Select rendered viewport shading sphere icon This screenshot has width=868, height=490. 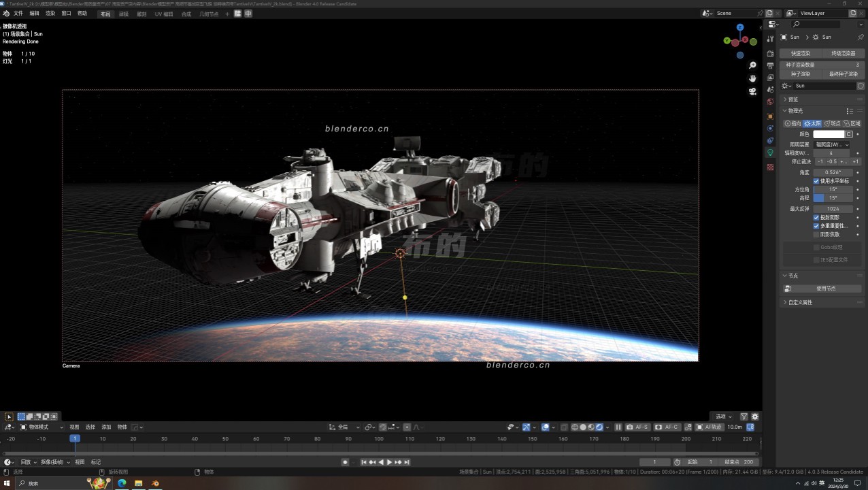599,427
